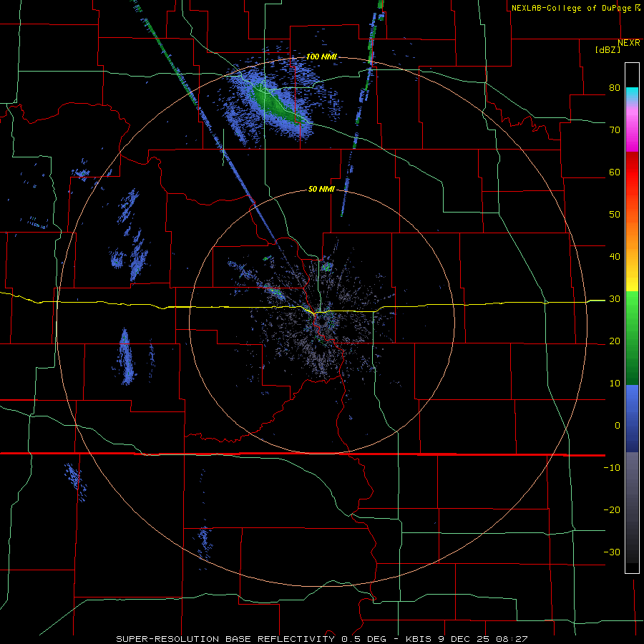This screenshot has height=644, width=644.
Task: Click the 60 value on the dBZ scale
Action: (615, 172)
